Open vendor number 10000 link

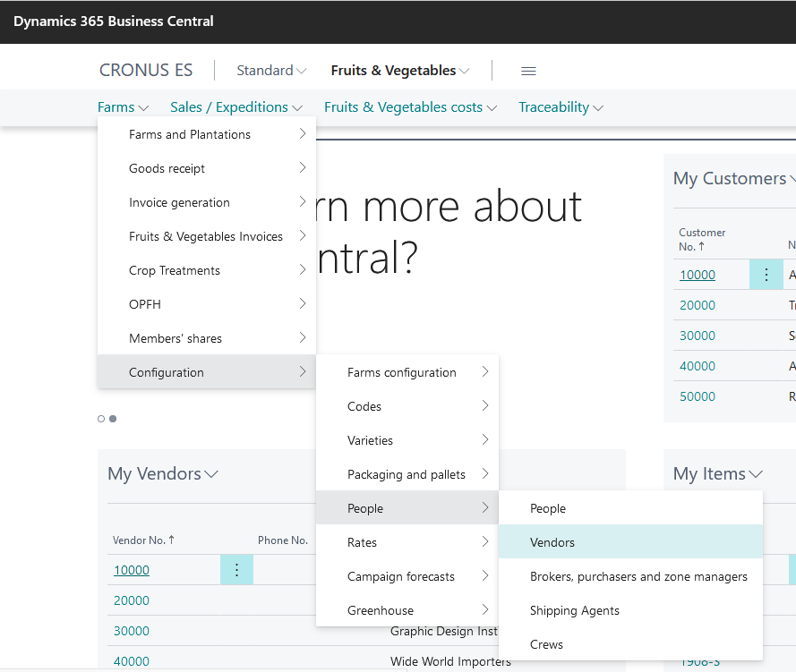pyautogui.click(x=132, y=570)
